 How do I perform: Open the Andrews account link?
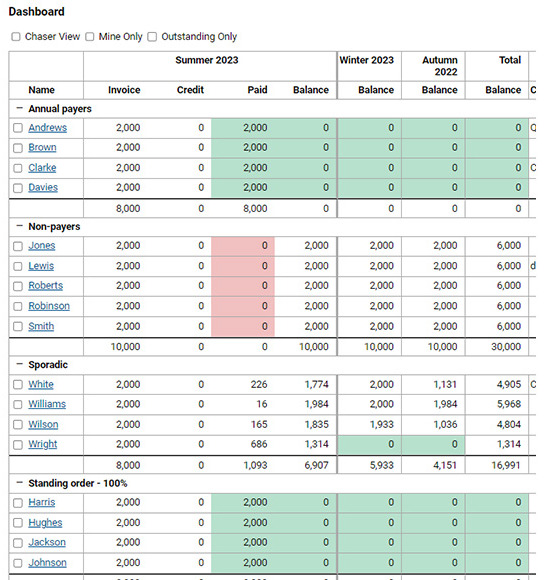click(48, 128)
